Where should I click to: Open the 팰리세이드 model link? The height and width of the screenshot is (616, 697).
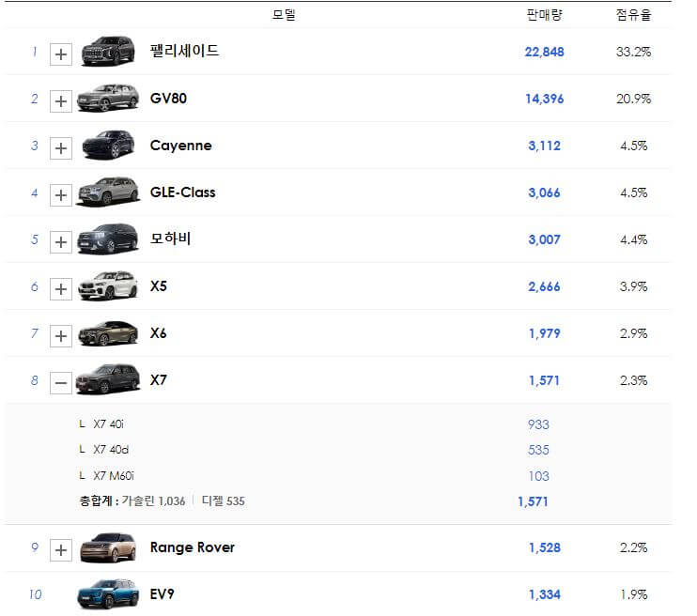[184, 51]
